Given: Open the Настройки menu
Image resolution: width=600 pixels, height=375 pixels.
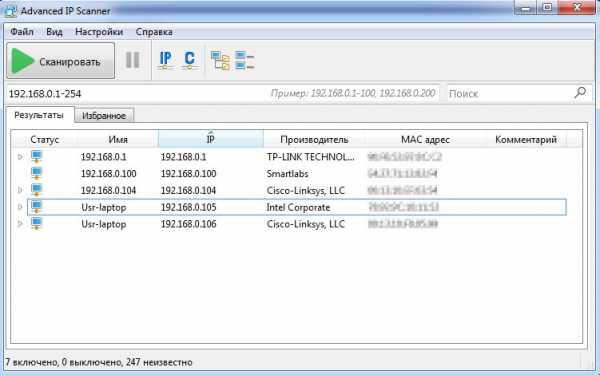Looking at the screenshot, I should tap(99, 32).
